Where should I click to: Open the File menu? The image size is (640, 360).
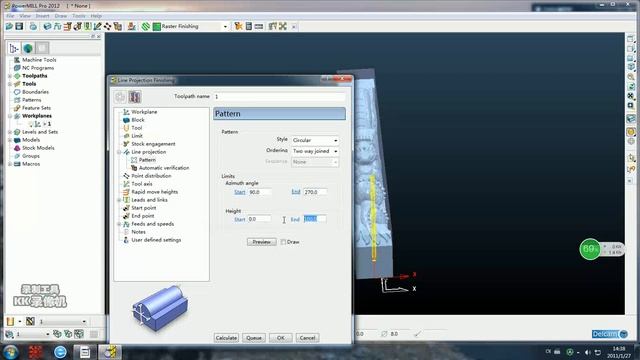coord(10,16)
